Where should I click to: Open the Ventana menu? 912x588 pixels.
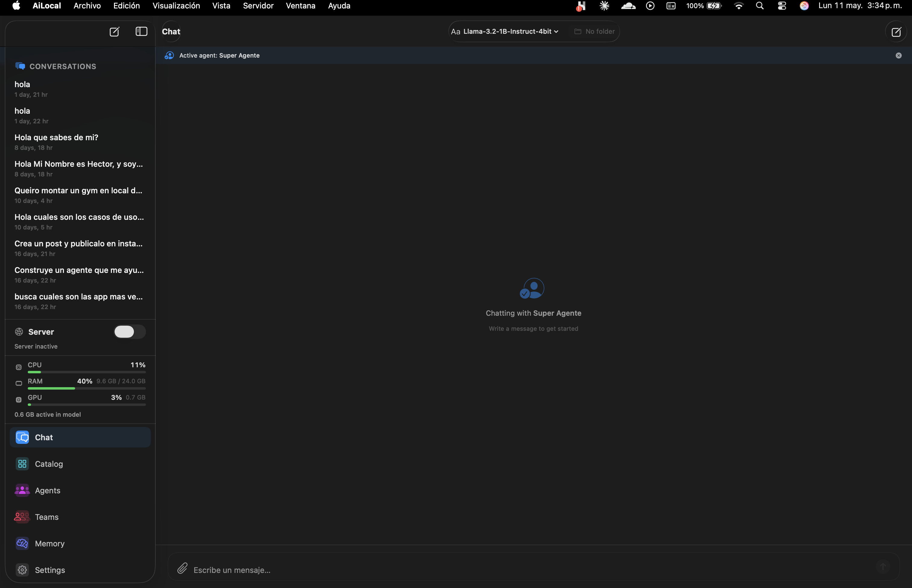coord(301,6)
